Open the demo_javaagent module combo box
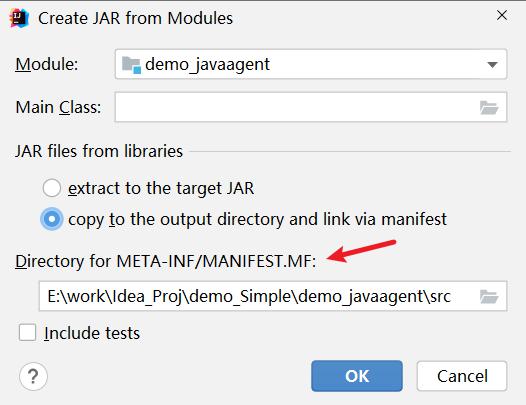Screen dimensions: 526x405 [x=311, y=64]
